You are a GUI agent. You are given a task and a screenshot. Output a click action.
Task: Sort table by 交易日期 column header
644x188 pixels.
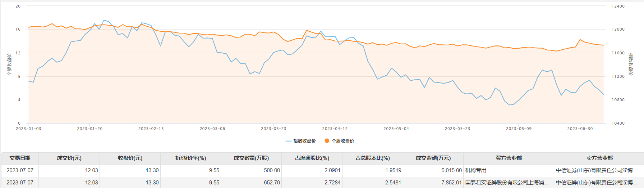[x=20, y=158]
